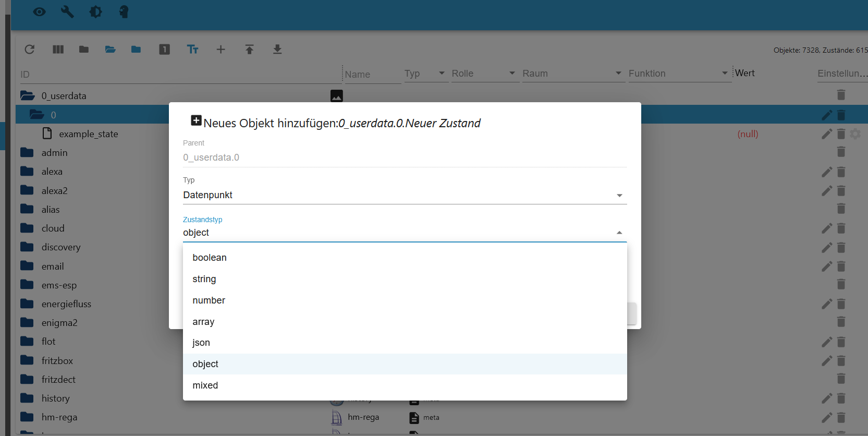The image size is (868, 436).
Task: Click the eye icon in the top bar
Action: click(40, 11)
